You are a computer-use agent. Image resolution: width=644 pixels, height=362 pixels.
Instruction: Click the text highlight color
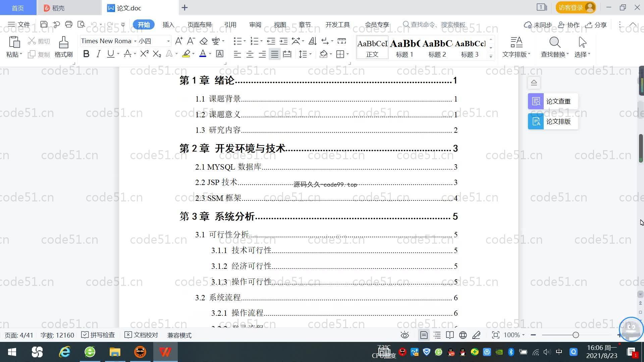(186, 54)
